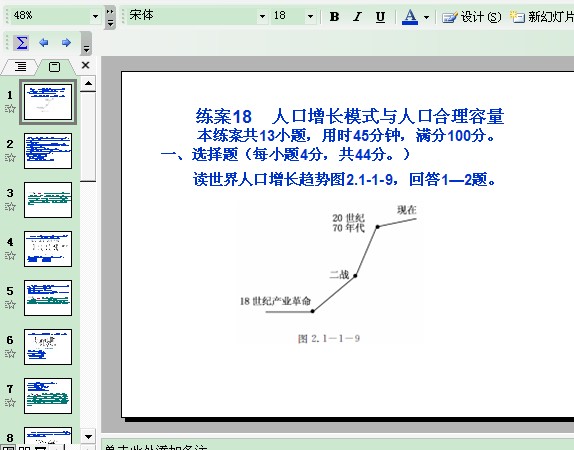Click animation star icon under slide 2

pyautogui.click(x=10, y=157)
